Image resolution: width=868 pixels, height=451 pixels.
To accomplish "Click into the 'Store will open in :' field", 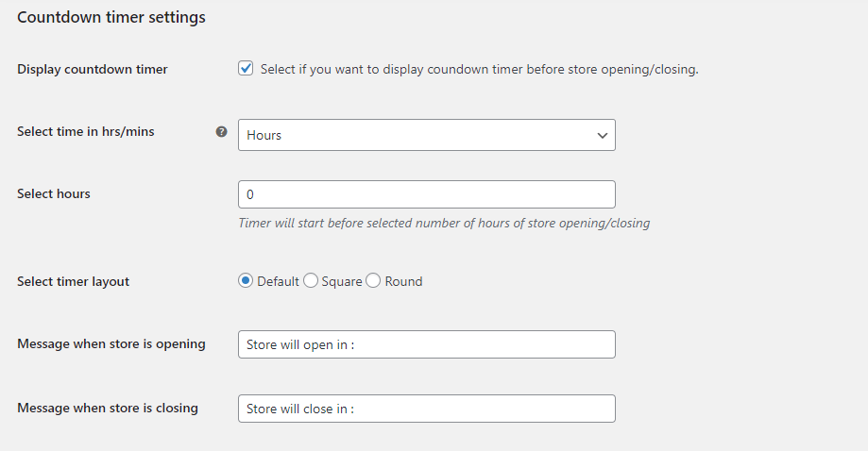I will [x=426, y=344].
